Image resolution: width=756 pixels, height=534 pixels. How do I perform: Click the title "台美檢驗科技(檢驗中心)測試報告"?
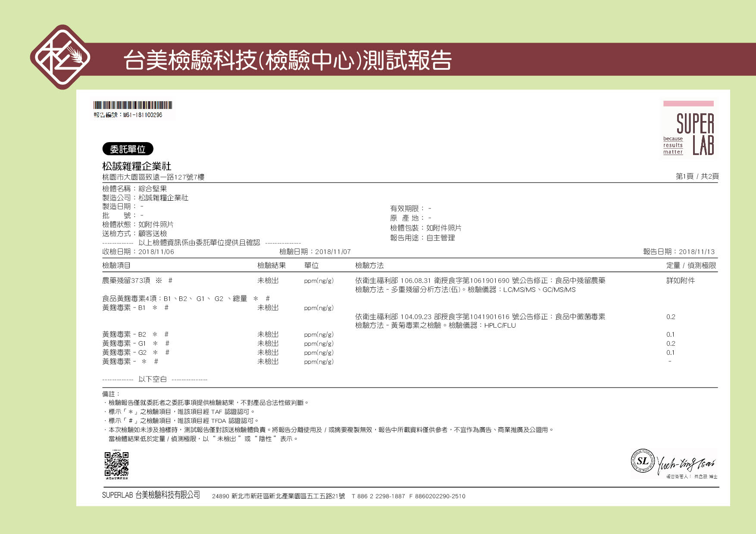(x=287, y=60)
